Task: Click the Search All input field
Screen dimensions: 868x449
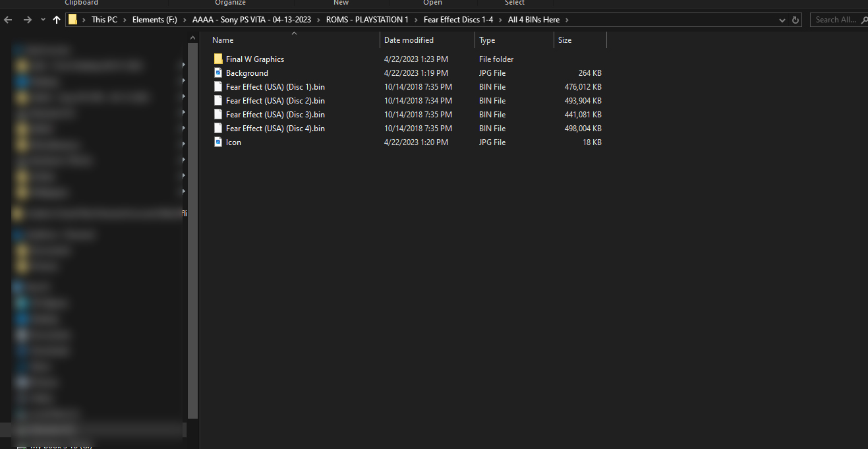Action: pyautogui.click(x=838, y=20)
